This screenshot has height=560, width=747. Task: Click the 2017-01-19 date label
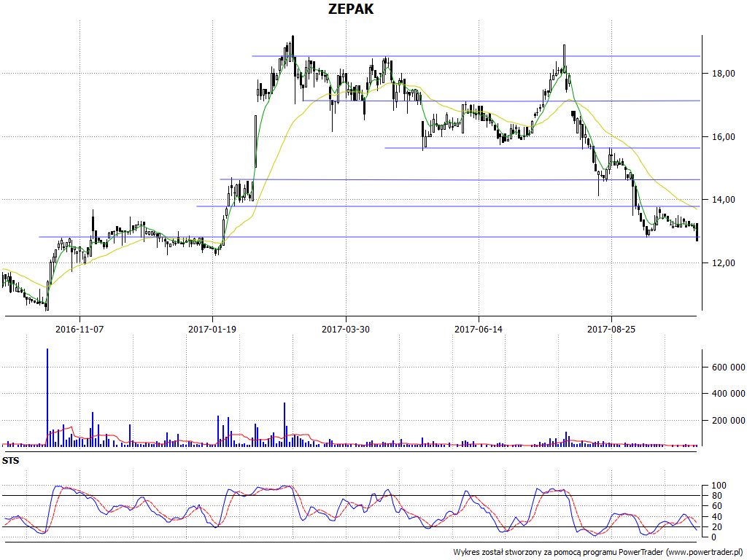pos(212,329)
